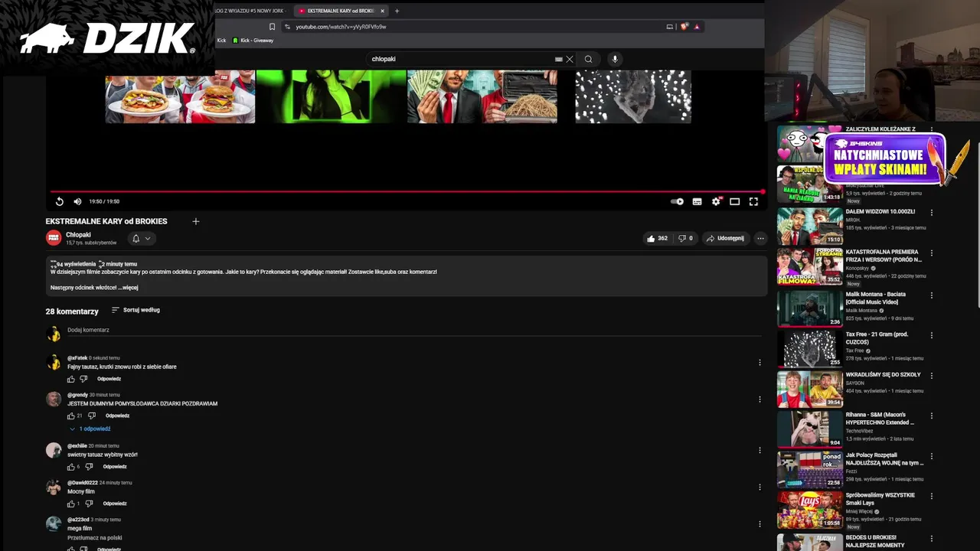Click the on-screen keyboard icon in the search box
This screenshot has height=551, width=980.
(559, 59)
